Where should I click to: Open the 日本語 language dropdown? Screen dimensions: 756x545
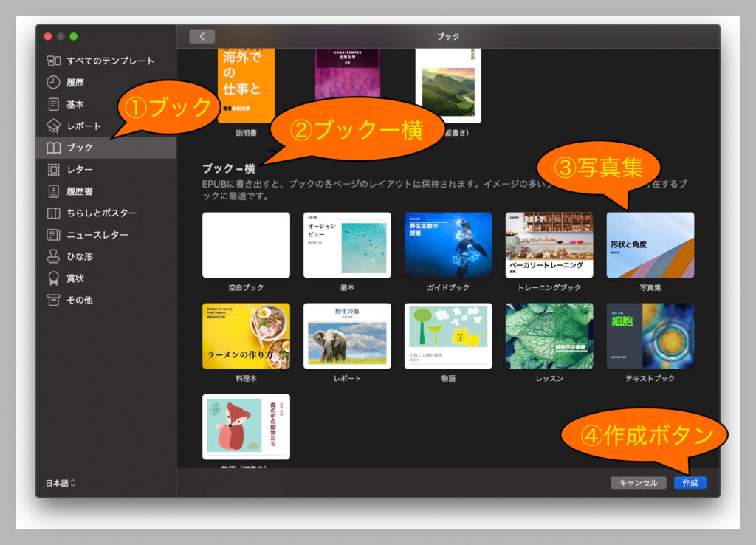[x=61, y=483]
